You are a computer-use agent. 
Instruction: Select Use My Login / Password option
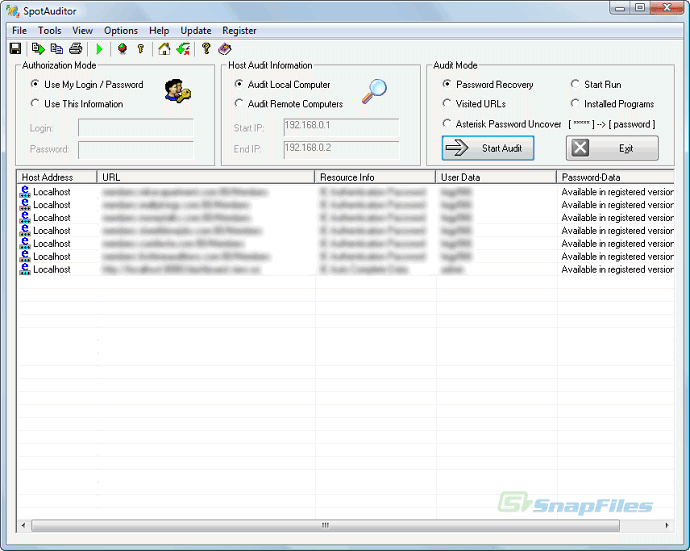87,84
